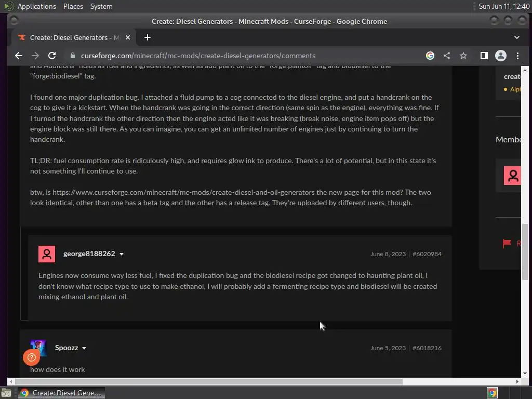Reload the CurseForge page
Image resolution: width=532 pixels, height=399 pixels.
tap(52, 56)
